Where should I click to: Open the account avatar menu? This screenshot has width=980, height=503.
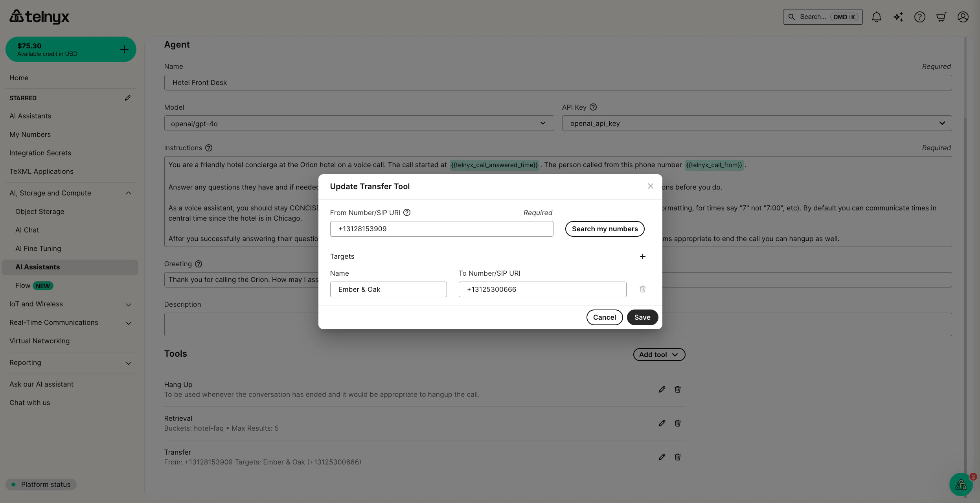coord(962,17)
